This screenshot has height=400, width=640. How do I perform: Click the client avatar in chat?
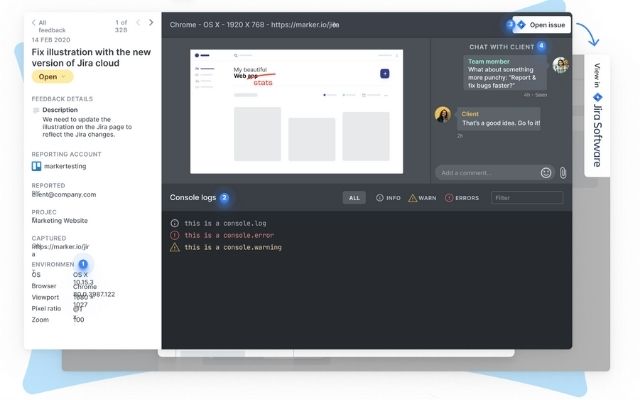(443, 114)
